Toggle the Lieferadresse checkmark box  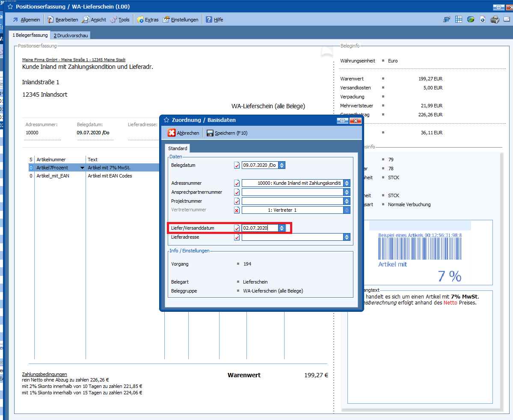pos(237,237)
